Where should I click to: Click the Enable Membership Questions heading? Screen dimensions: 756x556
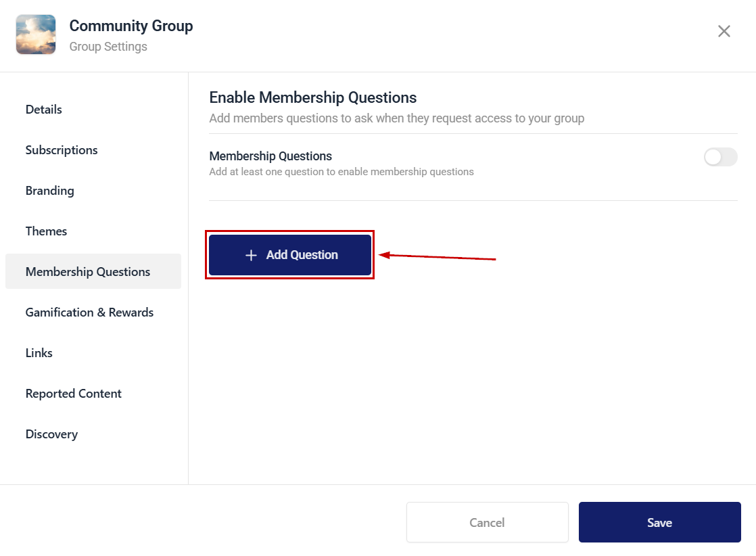click(313, 97)
